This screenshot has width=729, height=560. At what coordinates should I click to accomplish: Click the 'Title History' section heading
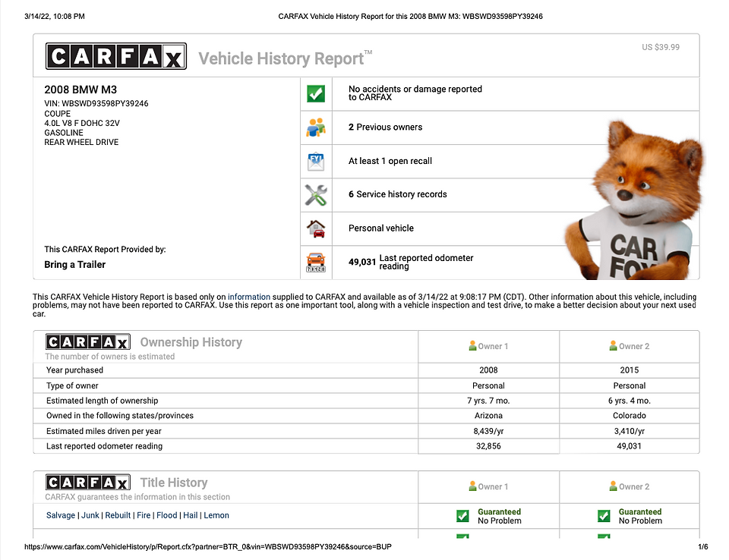pos(174,483)
